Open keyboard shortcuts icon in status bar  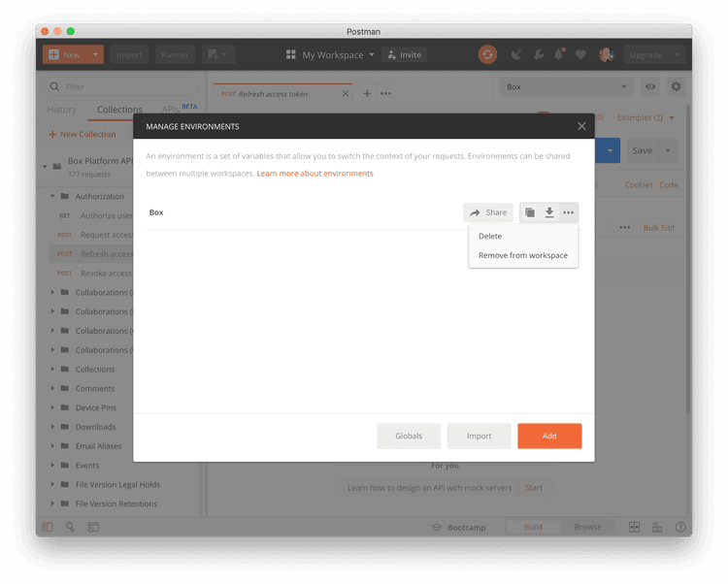(657, 527)
